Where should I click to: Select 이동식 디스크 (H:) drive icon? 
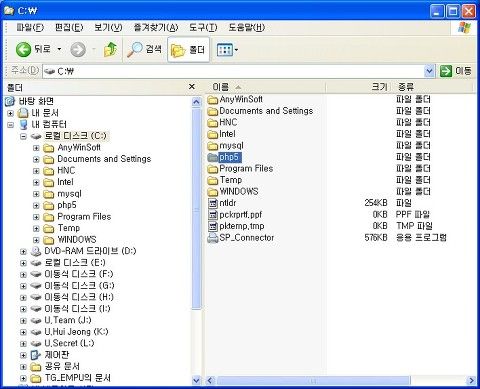click(36, 297)
